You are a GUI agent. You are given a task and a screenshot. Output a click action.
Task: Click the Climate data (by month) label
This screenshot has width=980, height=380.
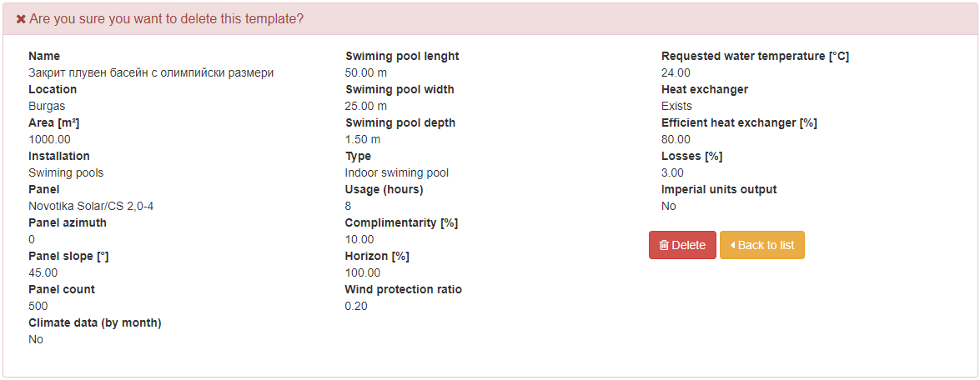pyautogui.click(x=95, y=322)
